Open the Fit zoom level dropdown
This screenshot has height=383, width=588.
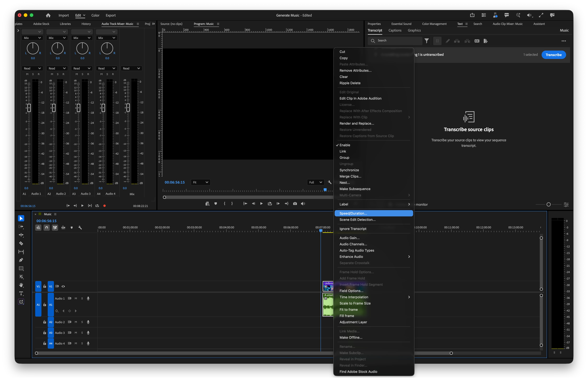[x=201, y=182]
